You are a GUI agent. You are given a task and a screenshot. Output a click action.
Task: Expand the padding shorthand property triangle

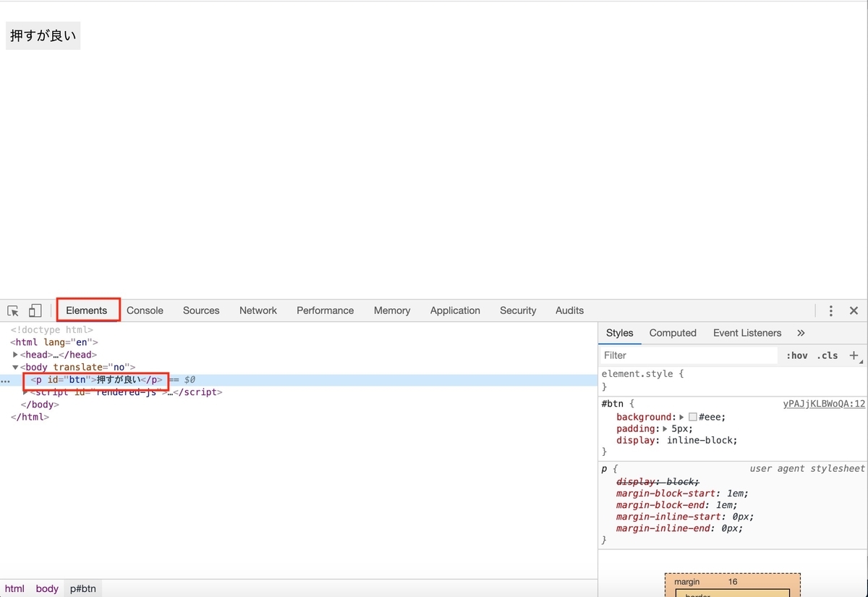tap(665, 428)
